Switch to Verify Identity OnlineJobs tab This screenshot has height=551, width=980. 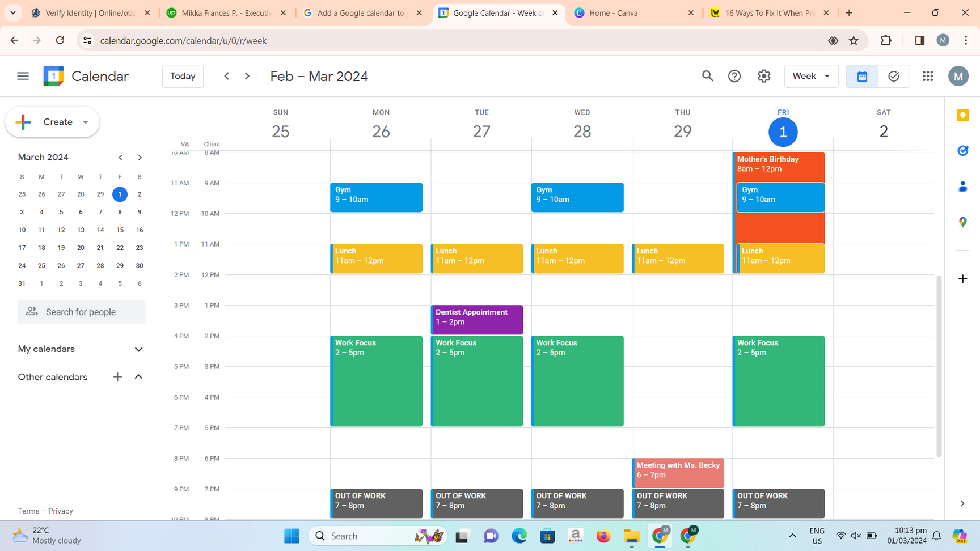(90, 12)
